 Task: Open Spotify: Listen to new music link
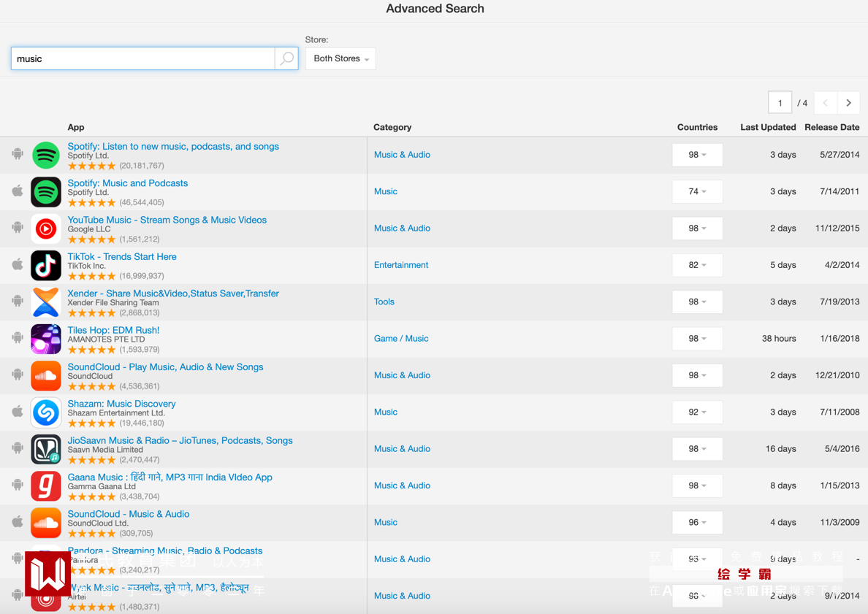pos(173,146)
